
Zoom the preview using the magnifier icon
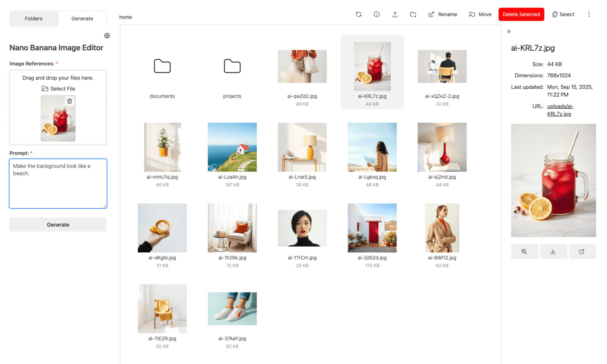(525, 251)
